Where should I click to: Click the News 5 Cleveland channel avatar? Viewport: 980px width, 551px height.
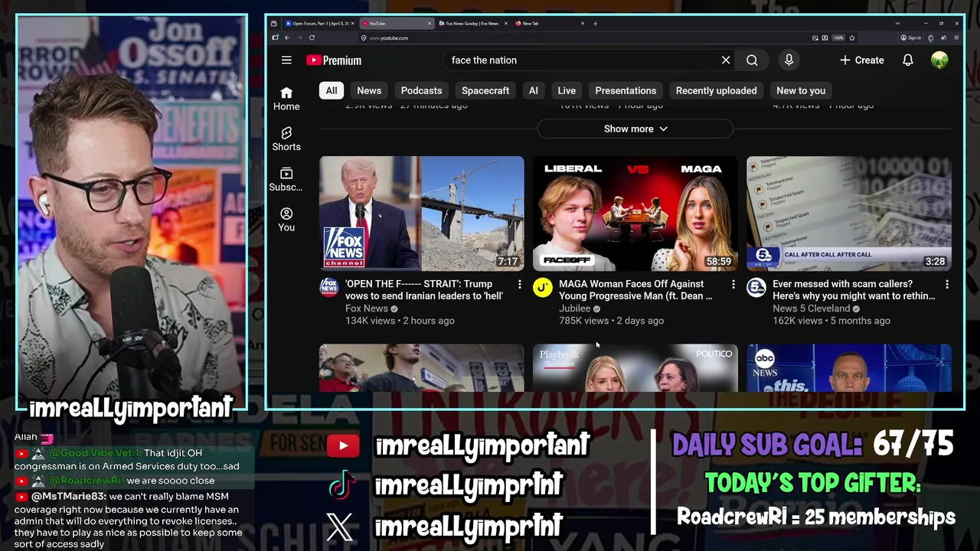(756, 288)
